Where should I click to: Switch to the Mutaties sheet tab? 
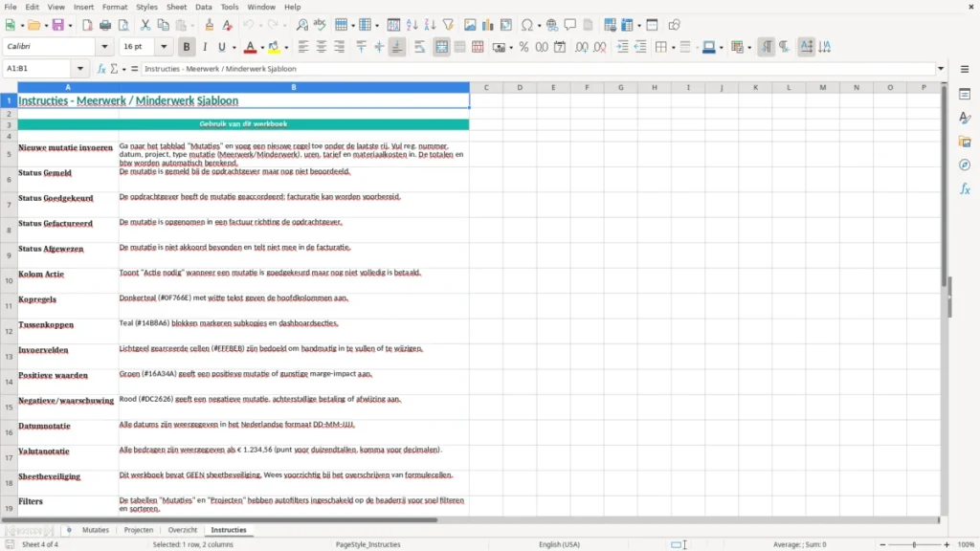[x=96, y=530]
